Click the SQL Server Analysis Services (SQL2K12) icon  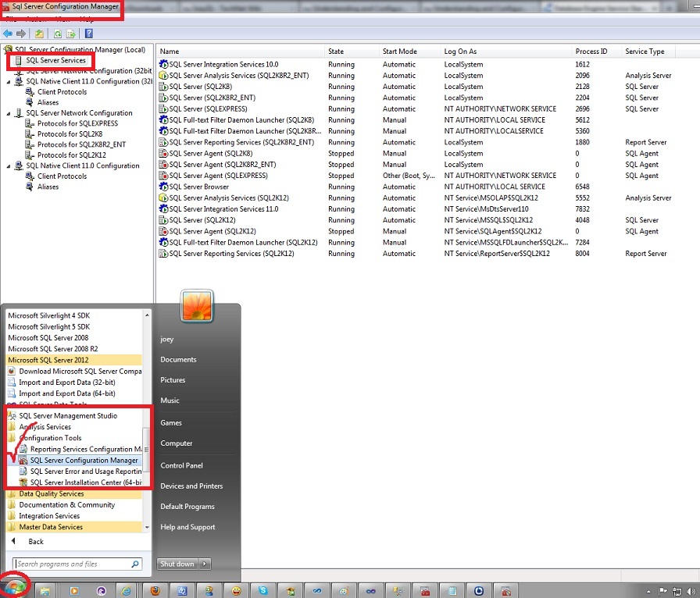pos(163,198)
